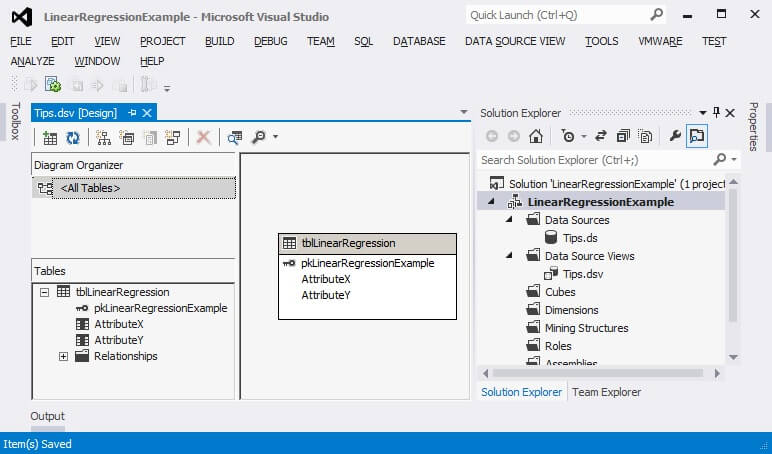Click the Home icon in Solution Explorer
The image size is (772, 454).
[x=536, y=136]
